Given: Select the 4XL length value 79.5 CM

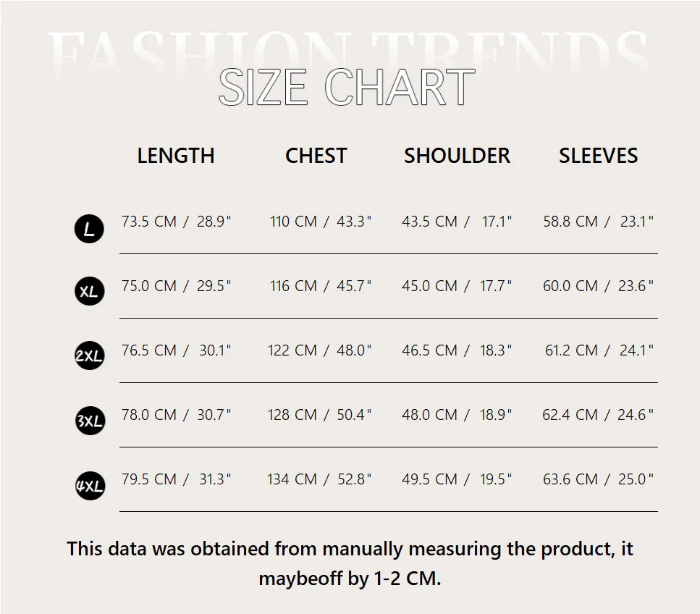Looking at the screenshot, I should pos(148,479).
